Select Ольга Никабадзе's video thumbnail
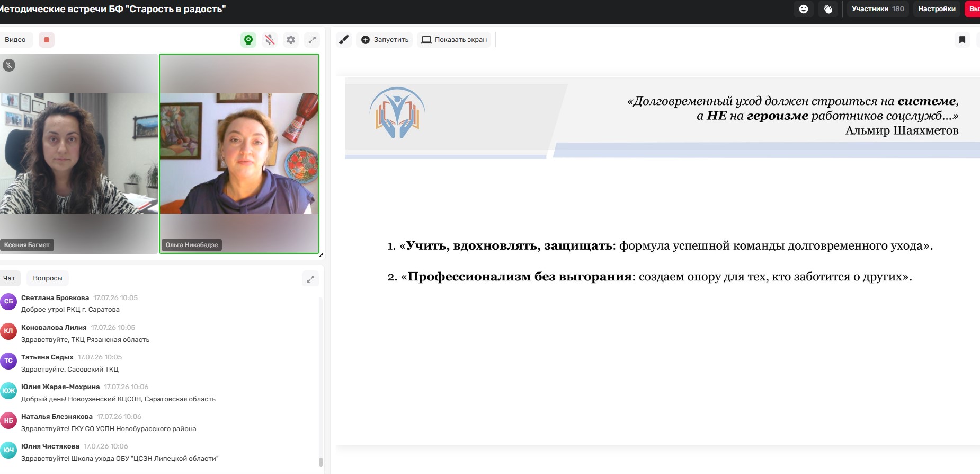 [x=239, y=154]
